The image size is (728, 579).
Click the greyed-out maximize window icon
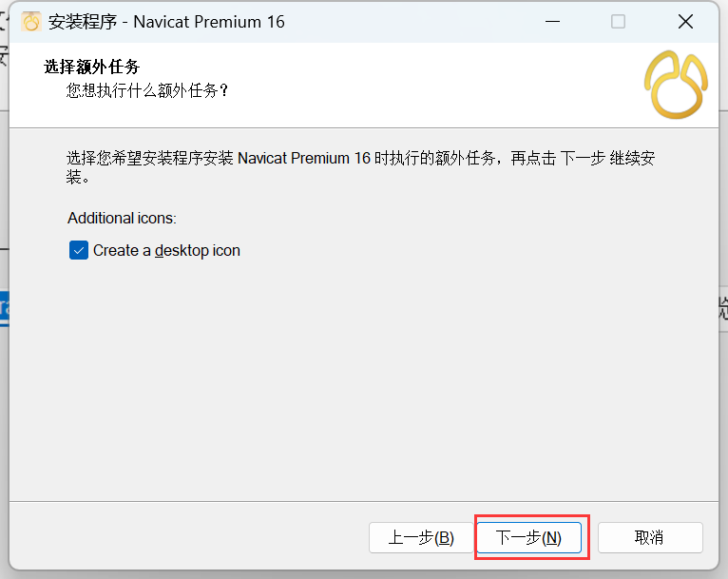618,21
